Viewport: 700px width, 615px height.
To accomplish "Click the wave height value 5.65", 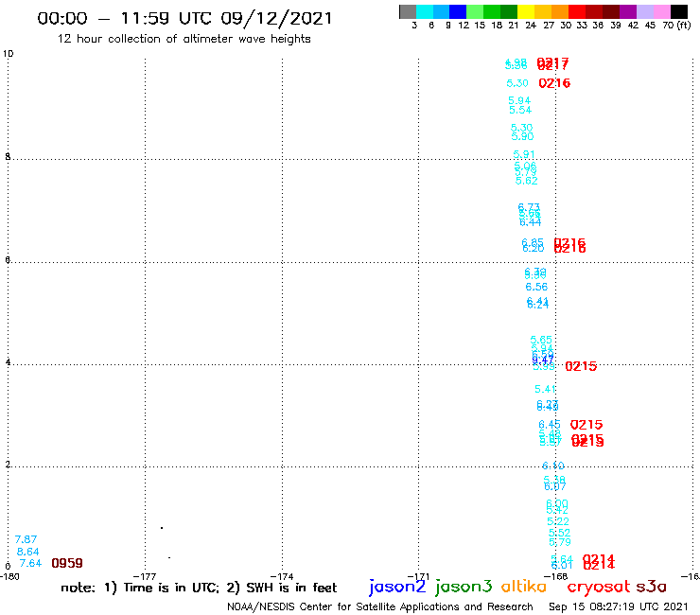I will [x=541, y=340].
